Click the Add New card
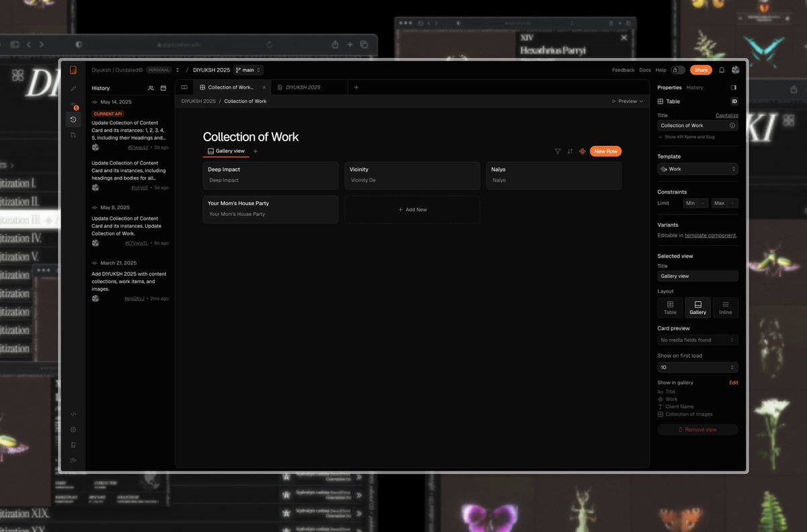 (x=412, y=210)
